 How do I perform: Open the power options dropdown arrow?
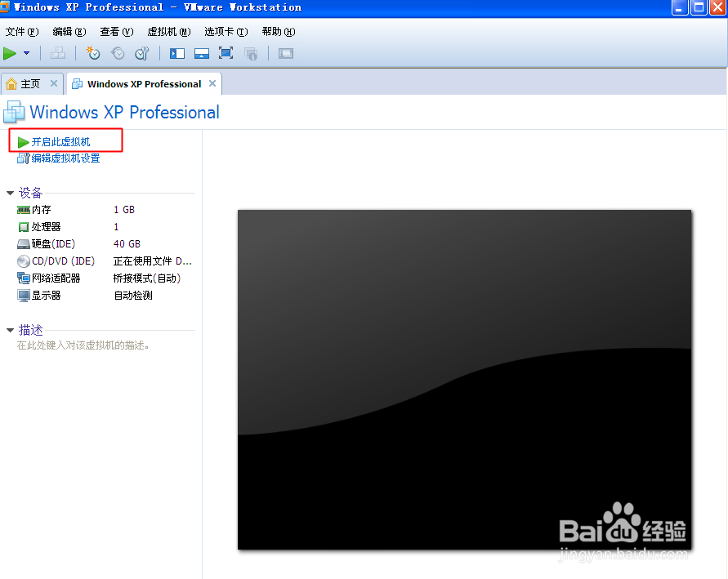point(26,53)
